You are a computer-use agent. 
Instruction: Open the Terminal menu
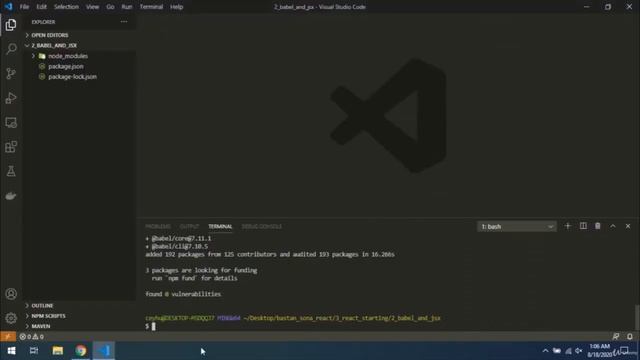pos(151,7)
